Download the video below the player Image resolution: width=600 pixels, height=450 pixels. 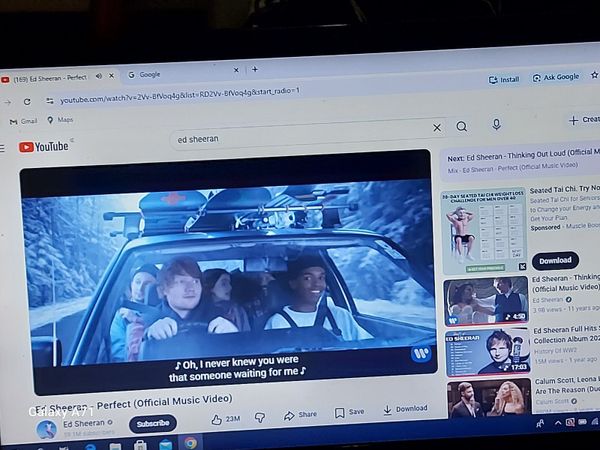pyautogui.click(x=404, y=409)
